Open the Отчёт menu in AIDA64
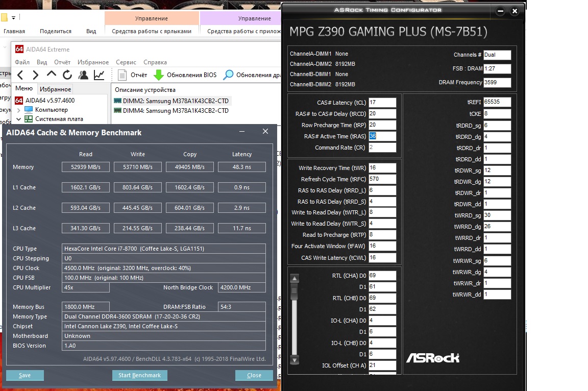Viewport: 588px width, 391px height. click(x=62, y=62)
